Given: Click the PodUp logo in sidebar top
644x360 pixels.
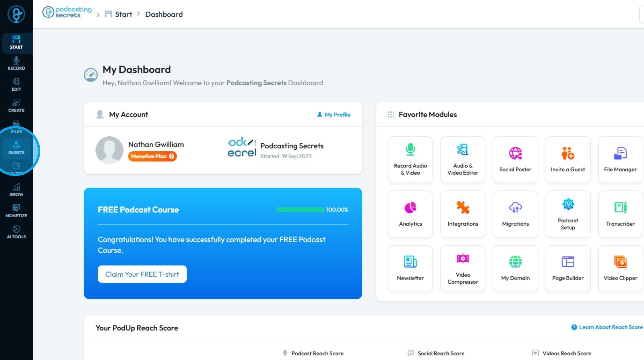Looking at the screenshot, I should click(16, 15).
